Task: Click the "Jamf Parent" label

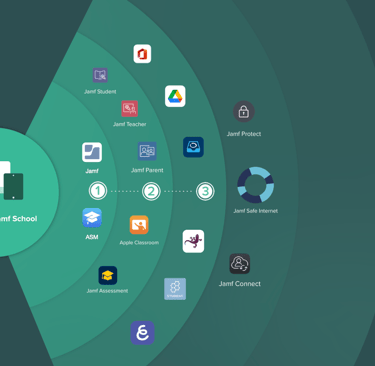Action: (147, 170)
